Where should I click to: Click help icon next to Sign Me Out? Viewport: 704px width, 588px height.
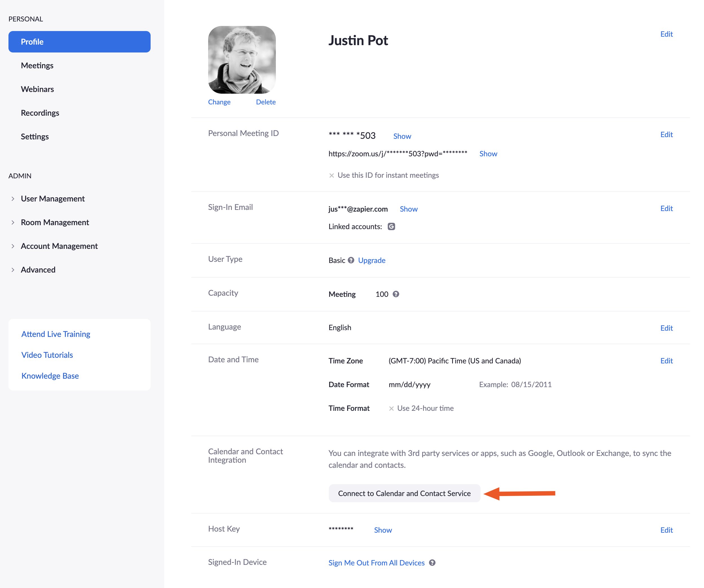point(432,563)
